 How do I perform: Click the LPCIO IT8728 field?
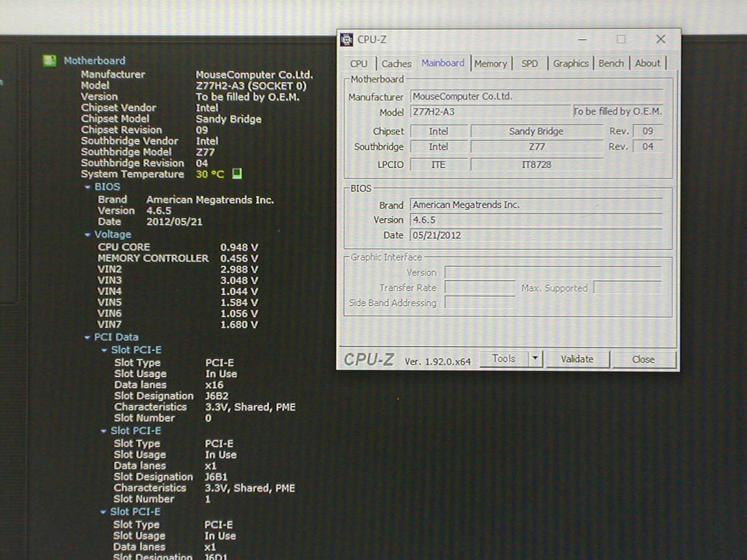tap(537, 165)
